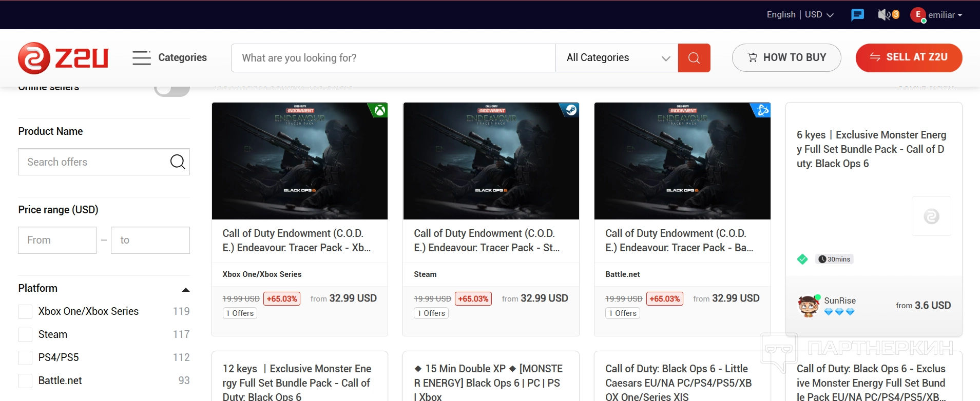Open the All Categories dropdown
Viewport: 980px width, 401px height.
617,58
